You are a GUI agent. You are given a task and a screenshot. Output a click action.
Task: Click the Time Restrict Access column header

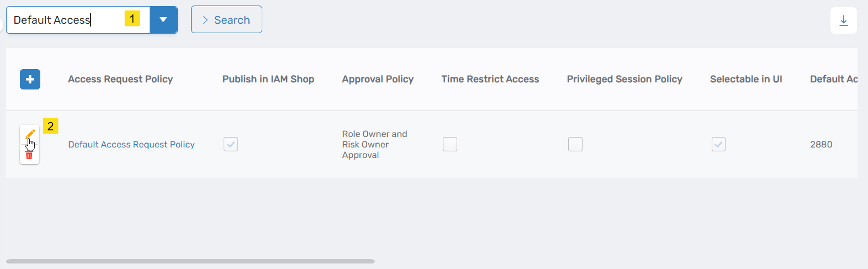point(490,79)
